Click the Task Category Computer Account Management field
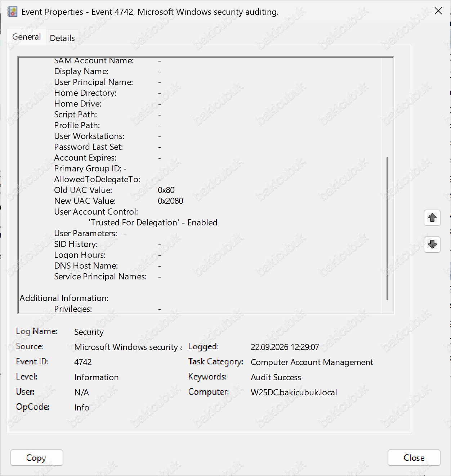Image resolution: width=451 pixels, height=476 pixels. coord(312,362)
